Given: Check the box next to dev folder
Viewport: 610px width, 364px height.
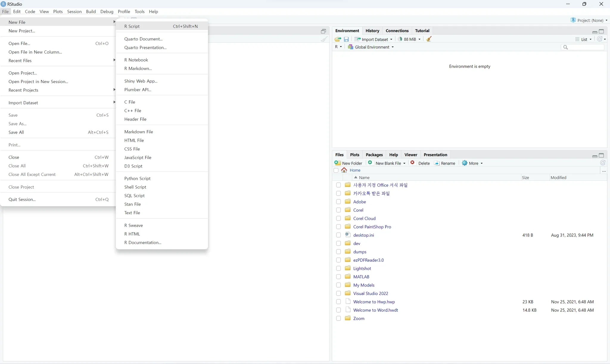Looking at the screenshot, I should point(338,243).
